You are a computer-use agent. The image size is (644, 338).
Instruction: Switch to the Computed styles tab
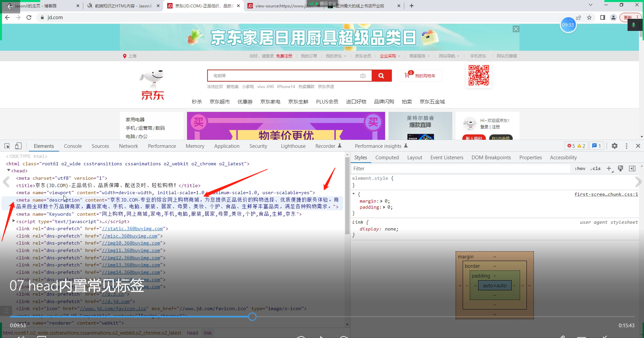click(387, 158)
